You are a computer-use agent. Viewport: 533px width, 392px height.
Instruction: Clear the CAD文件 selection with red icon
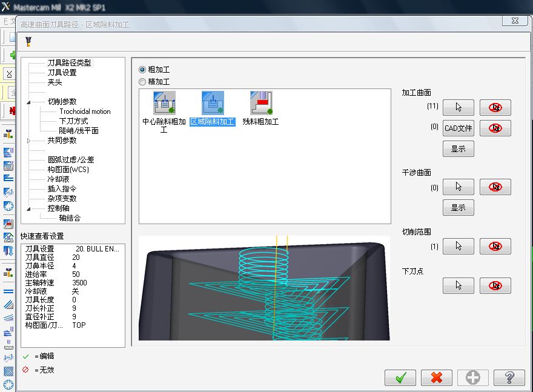495,128
